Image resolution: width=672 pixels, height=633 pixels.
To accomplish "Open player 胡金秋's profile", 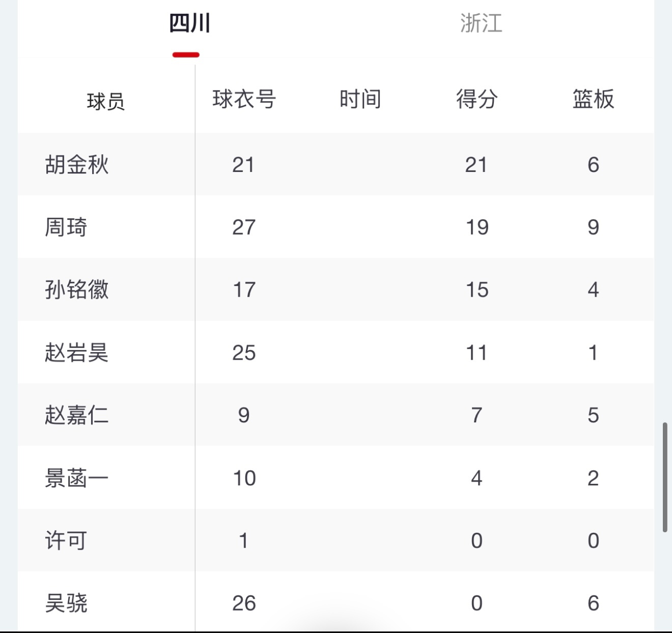I will (77, 165).
